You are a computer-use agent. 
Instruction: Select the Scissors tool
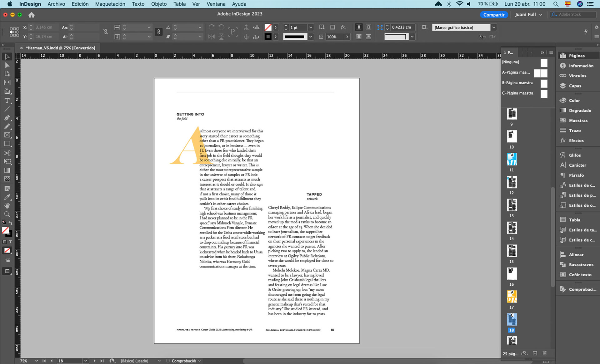[7, 153]
